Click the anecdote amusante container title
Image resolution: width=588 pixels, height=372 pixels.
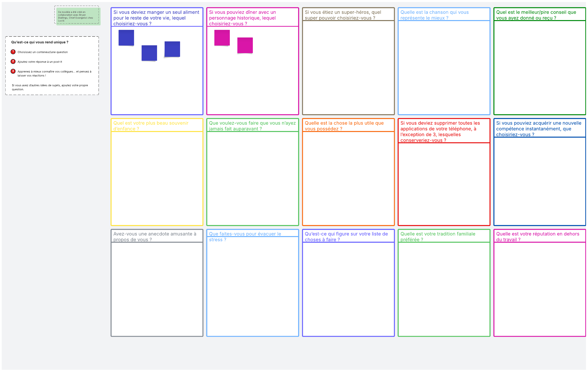(x=155, y=237)
